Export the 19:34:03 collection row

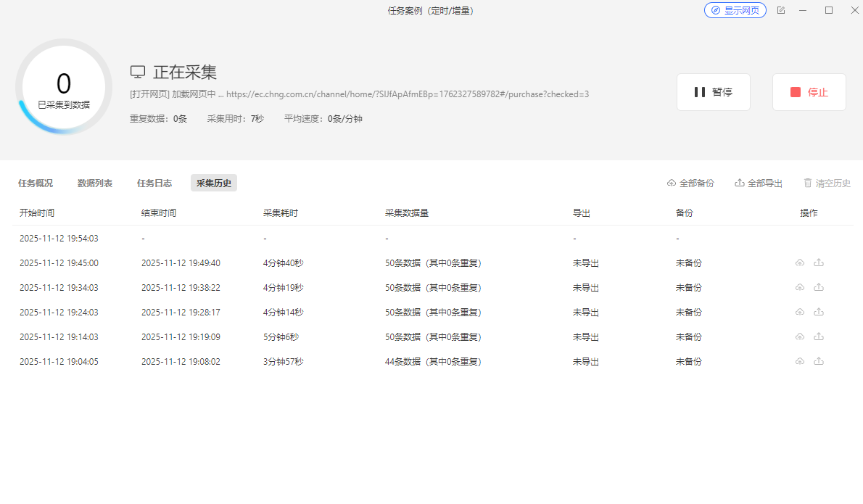tap(819, 287)
